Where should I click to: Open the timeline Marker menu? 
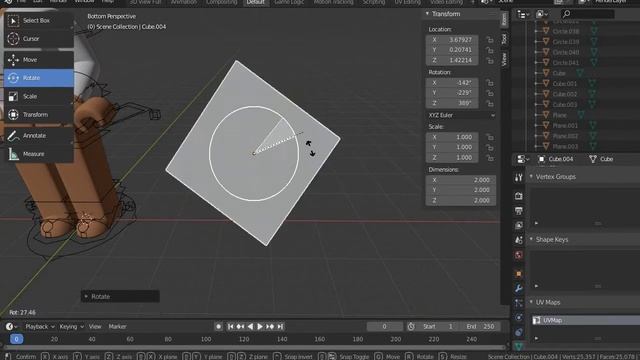(x=118, y=327)
